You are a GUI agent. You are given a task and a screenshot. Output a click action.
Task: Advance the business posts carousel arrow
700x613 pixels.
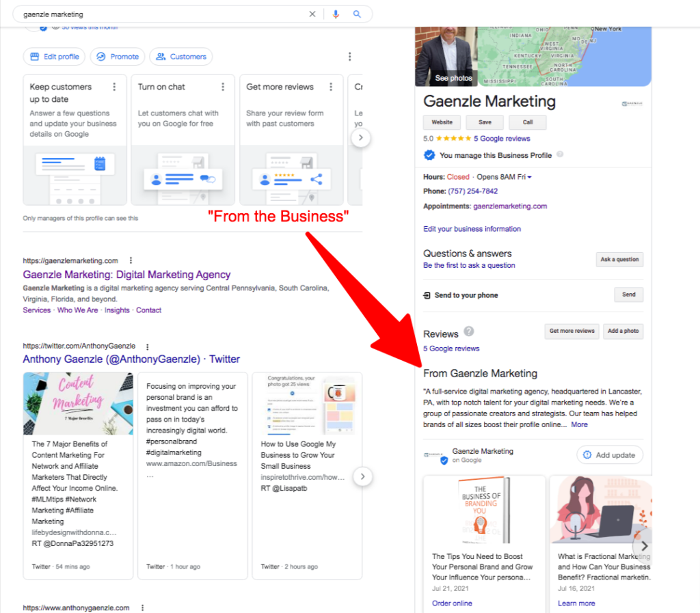point(643,545)
